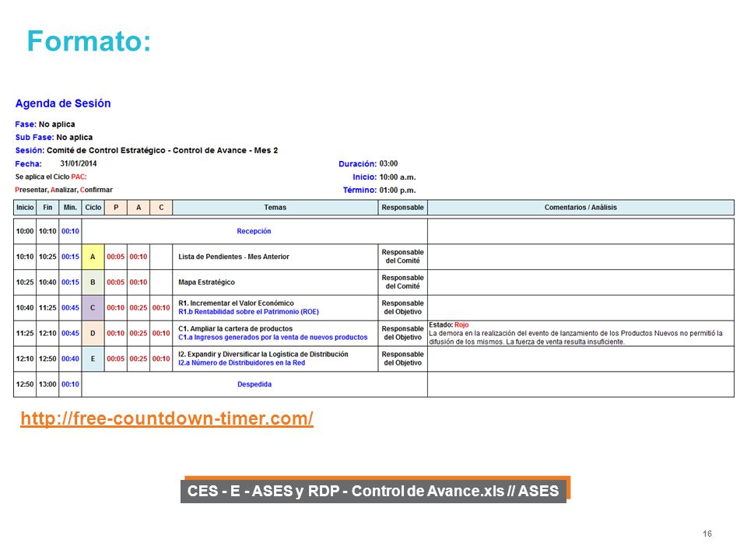Click the 'Responsable' column header
747x560 pixels.
click(402, 207)
